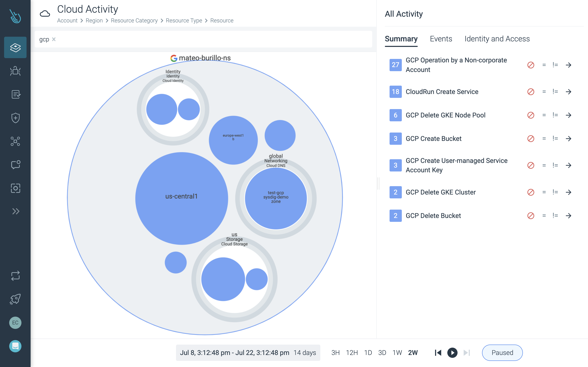
Task: Switch to Identity and Access tab
Action: point(497,39)
